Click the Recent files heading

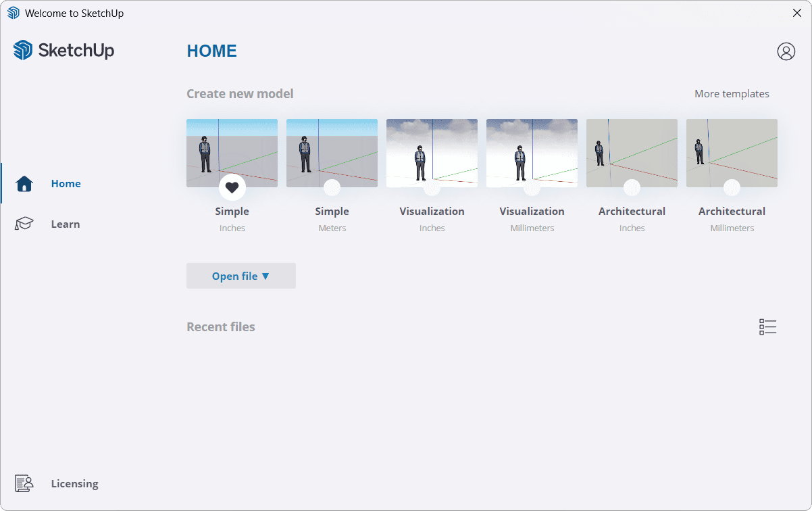pyautogui.click(x=221, y=327)
